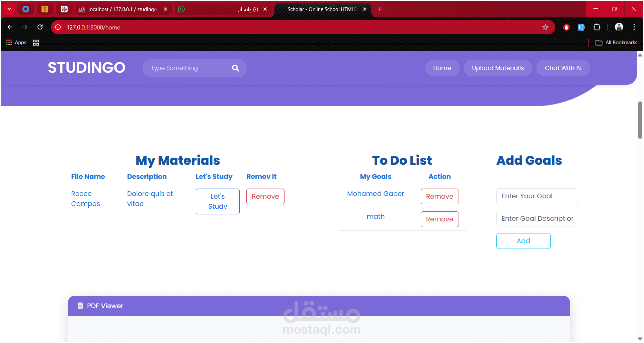
Task: Click the browser forward arrow
Action: pyautogui.click(x=25, y=27)
